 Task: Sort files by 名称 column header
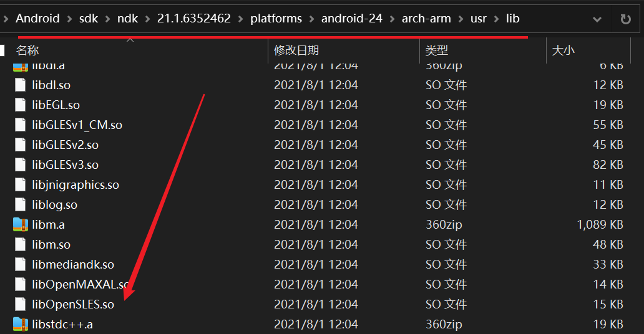point(27,50)
